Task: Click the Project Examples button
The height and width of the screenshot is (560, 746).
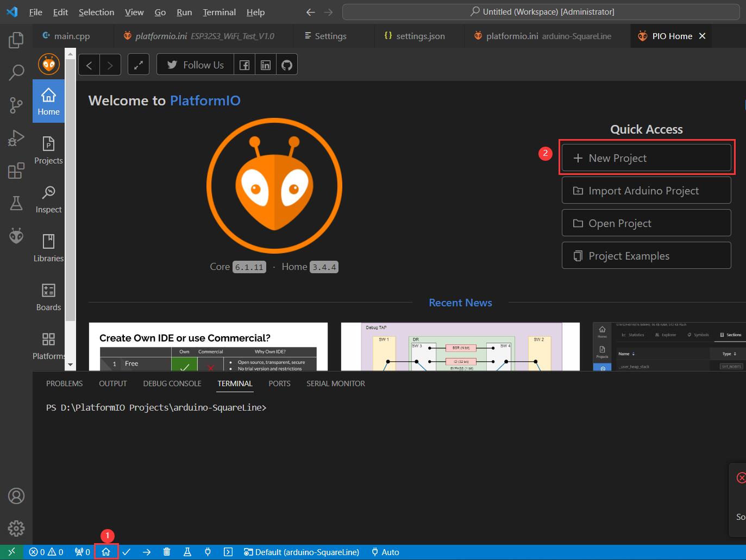Action: [646, 256]
